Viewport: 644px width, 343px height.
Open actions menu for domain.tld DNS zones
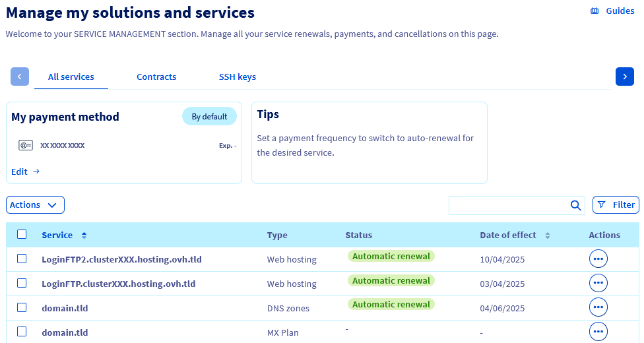coord(598,308)
